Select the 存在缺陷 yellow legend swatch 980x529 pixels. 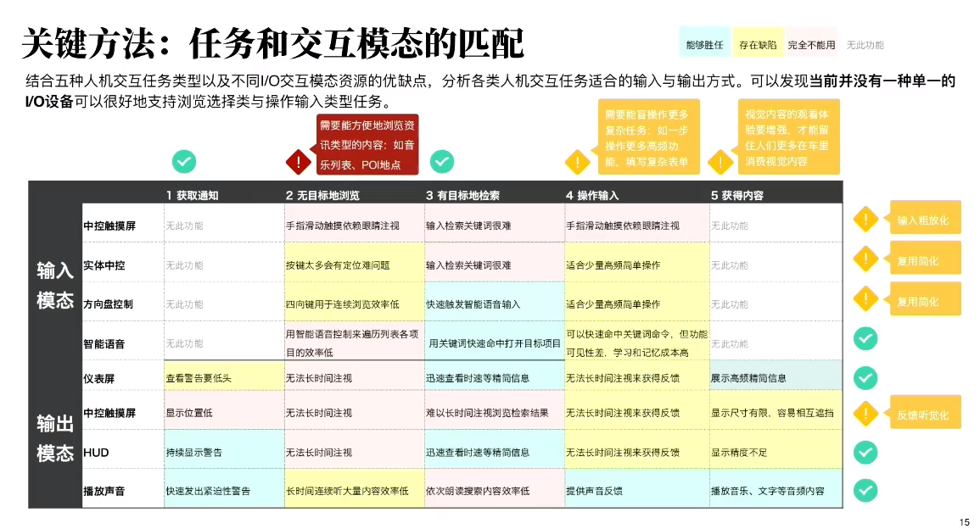click(757, 44)
